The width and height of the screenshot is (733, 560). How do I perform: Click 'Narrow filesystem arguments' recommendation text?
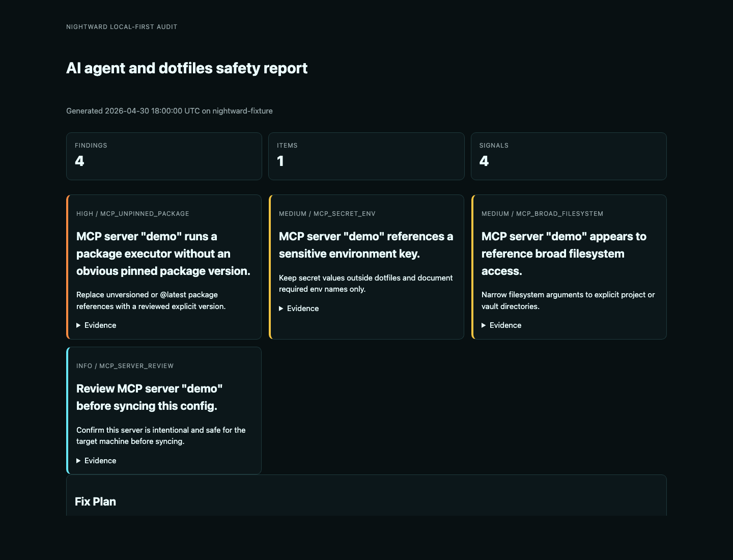pyautogui.click(x=568, y=300)
